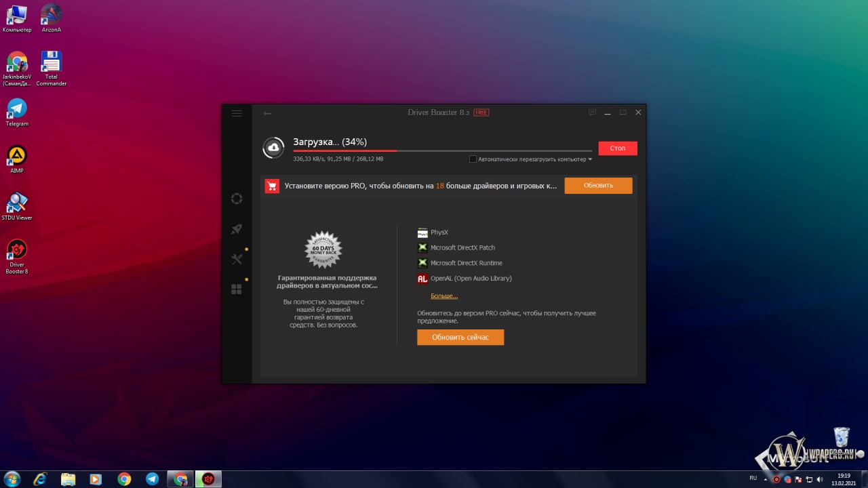Open Windows Explorer from the taskbar

coord(68,479)
